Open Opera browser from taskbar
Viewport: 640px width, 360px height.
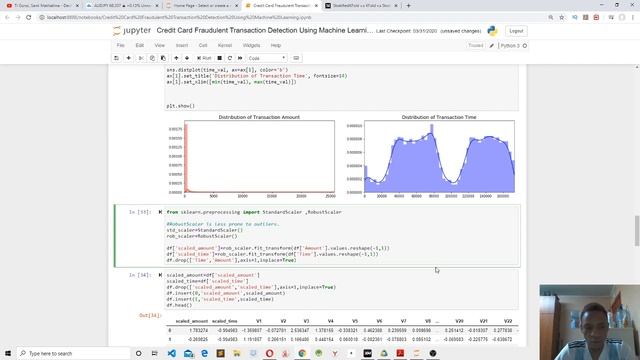coord(269,353)
